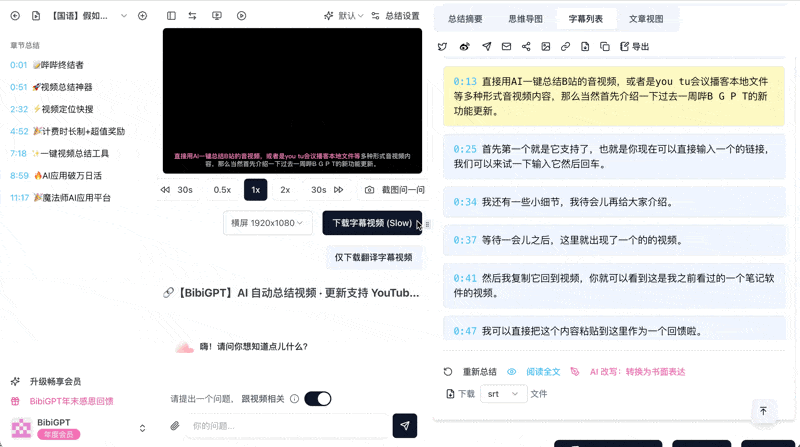Select 1x playback speed

255,190
